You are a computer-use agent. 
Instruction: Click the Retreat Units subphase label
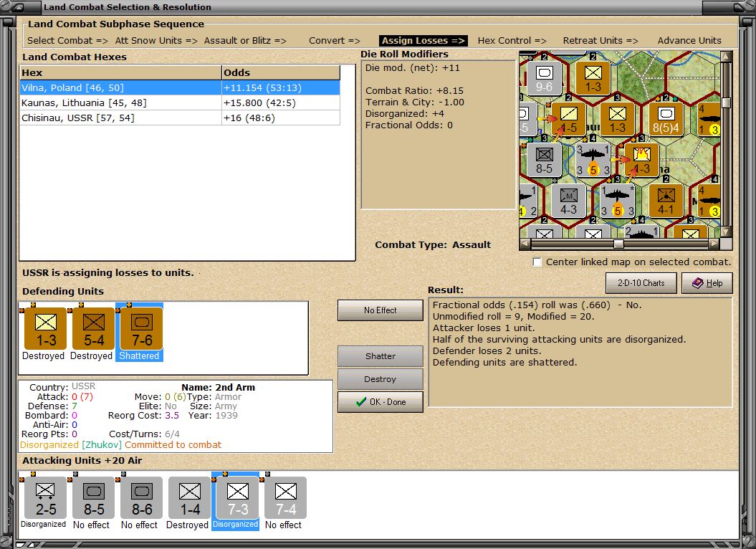click(x=601, y=41)
